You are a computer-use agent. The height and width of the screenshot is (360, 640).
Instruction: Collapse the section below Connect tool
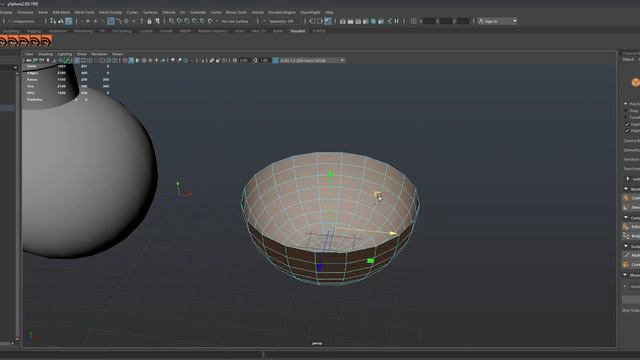point(625,275)
